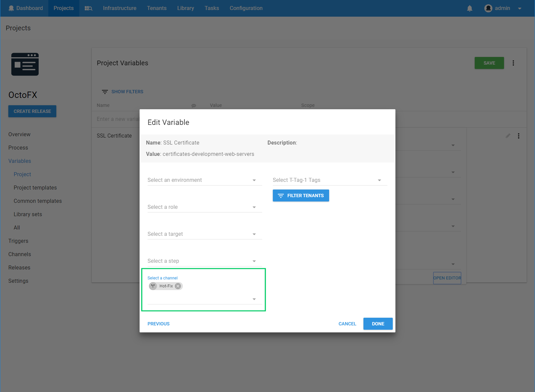Go to the Previous variable
The width and height of the screenshot is (535, 392).
[x=159, y=324]
